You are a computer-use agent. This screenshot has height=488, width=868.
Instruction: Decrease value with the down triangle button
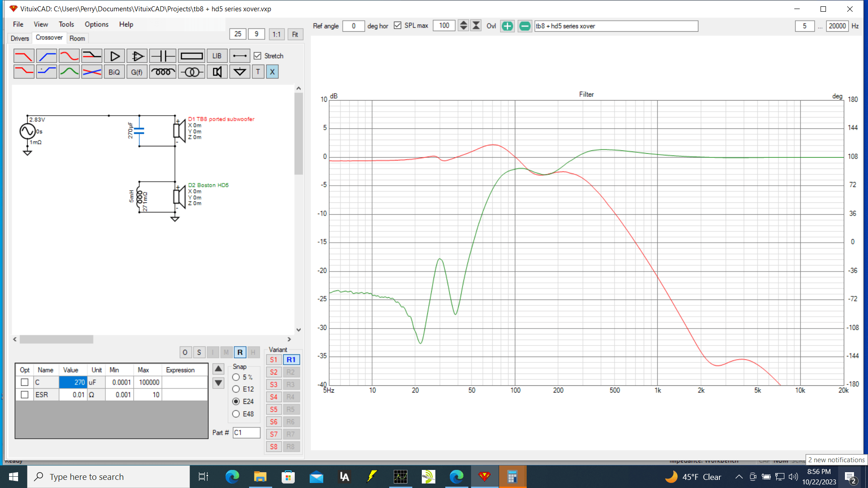point(218,383)
